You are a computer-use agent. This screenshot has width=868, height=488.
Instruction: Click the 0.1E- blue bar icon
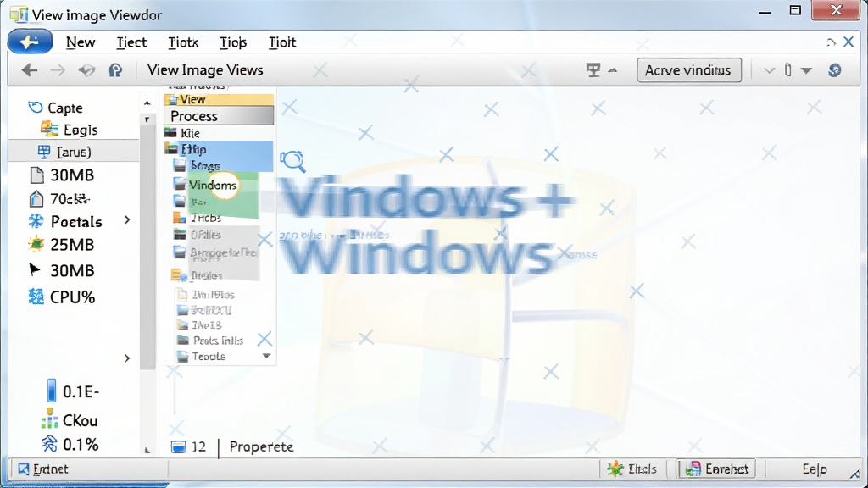point(52,390)
